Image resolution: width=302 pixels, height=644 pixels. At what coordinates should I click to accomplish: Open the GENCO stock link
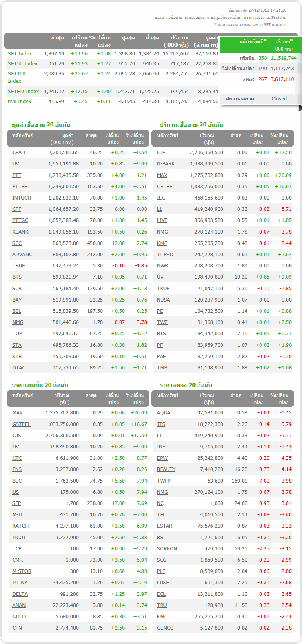pos(165,628)
